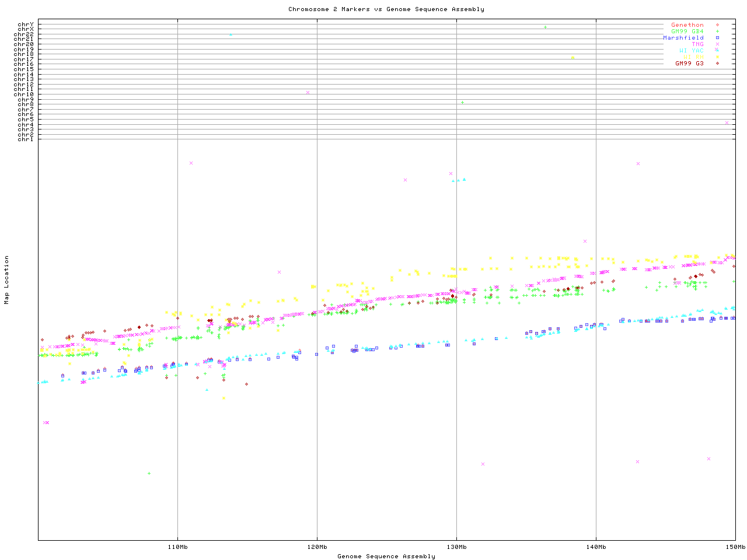This screenshot has width=747, height=560.
Task: Click the vertical Map Location axis label
Action: pyautogui.click(x=7, y=280)
